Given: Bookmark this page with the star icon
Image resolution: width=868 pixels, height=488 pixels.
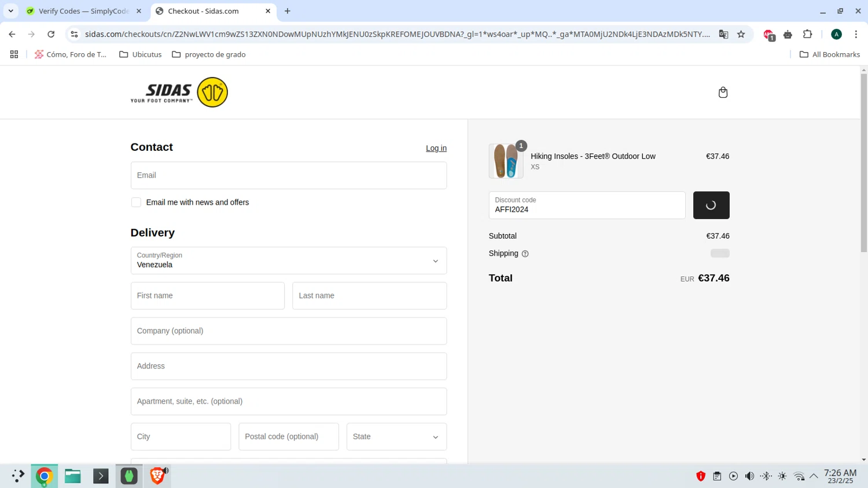Looking at the screenshot, I should pos(741,34).
